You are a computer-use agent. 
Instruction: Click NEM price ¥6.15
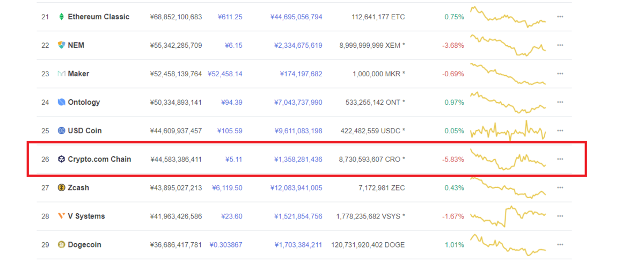[x=233, y=45]
